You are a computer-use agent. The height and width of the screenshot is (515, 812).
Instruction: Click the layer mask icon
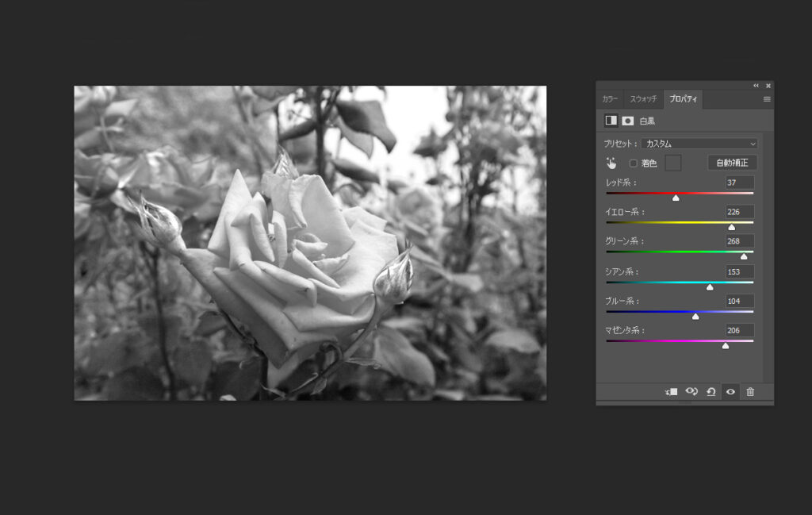click(627, 121)
